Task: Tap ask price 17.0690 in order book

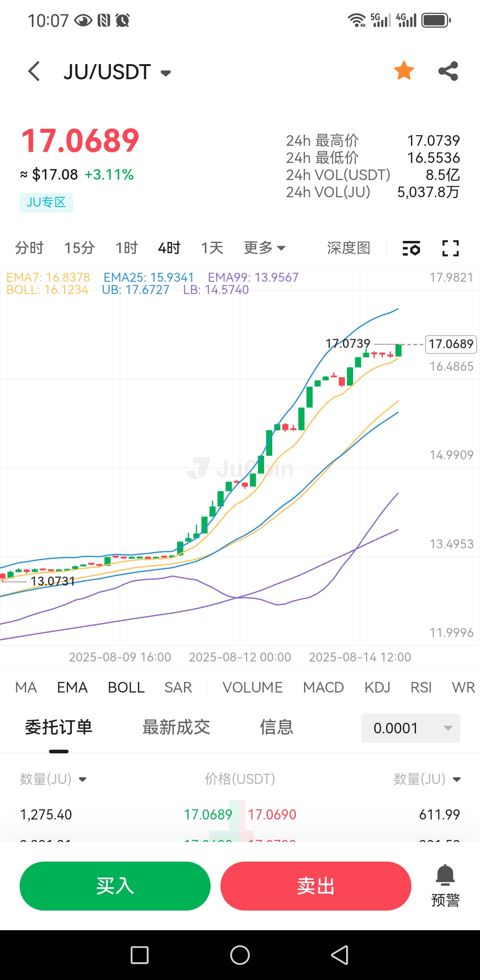Action: point(272,815)
